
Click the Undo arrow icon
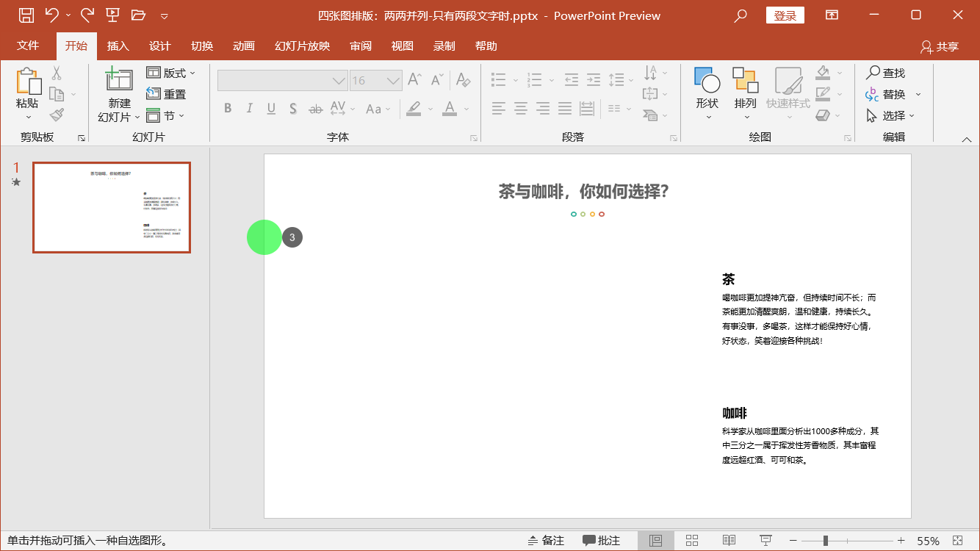tap(51, 15)
